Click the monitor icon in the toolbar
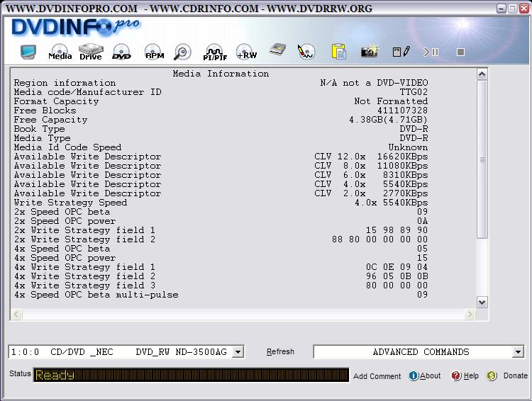Screen dimensions: 532x401 [x=28, y=52]
